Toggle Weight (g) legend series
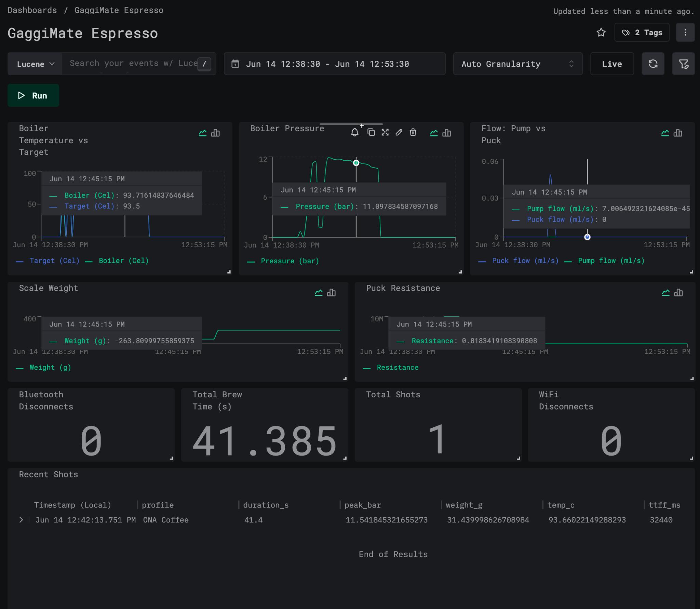This screenshot has height=609, width=700. 44,367
